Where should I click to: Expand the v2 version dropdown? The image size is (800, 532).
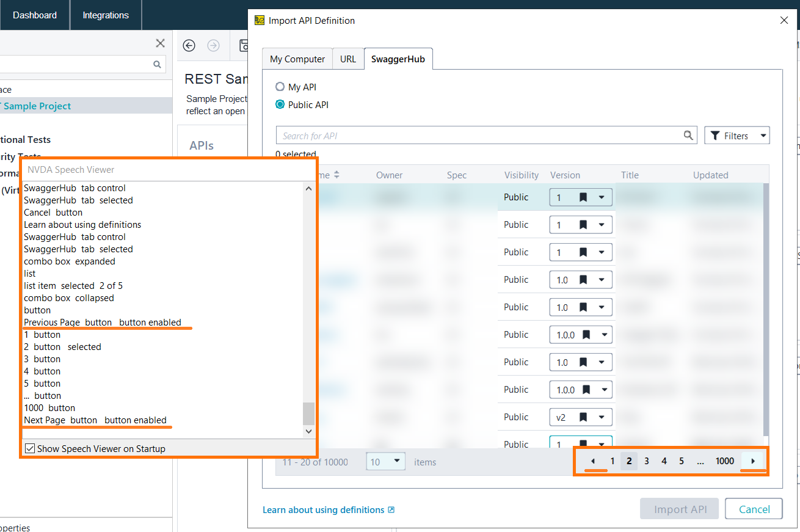[x=601, y=417]
